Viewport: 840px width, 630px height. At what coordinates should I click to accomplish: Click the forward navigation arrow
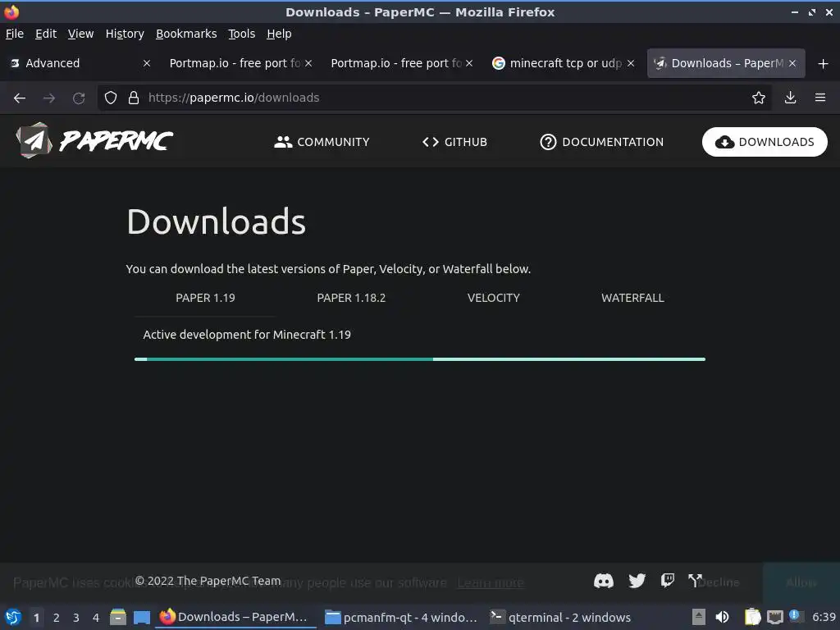click(48, 98)
